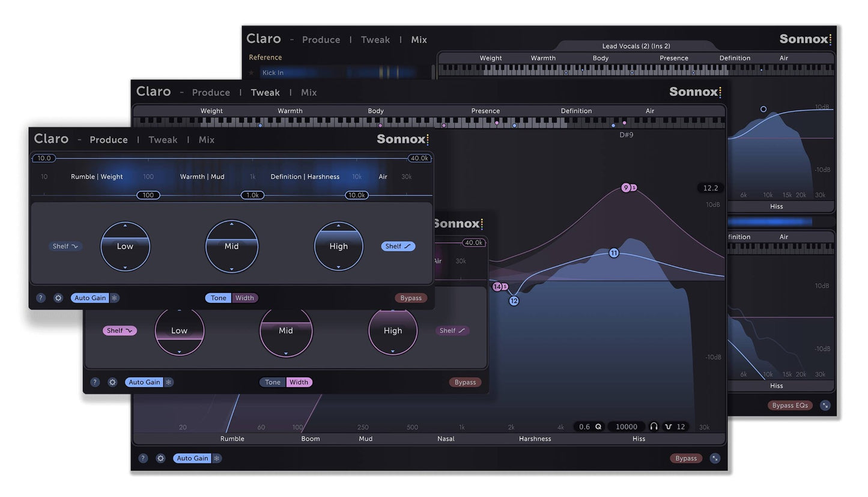The width and height of the screenshot is (868, 497).
Task: Click the Bypass EQs button
Action: [x=790, y=405]
